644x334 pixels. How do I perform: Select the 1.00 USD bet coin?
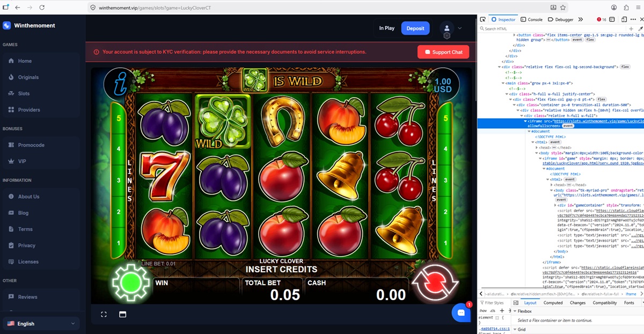[x=443, y=85]
